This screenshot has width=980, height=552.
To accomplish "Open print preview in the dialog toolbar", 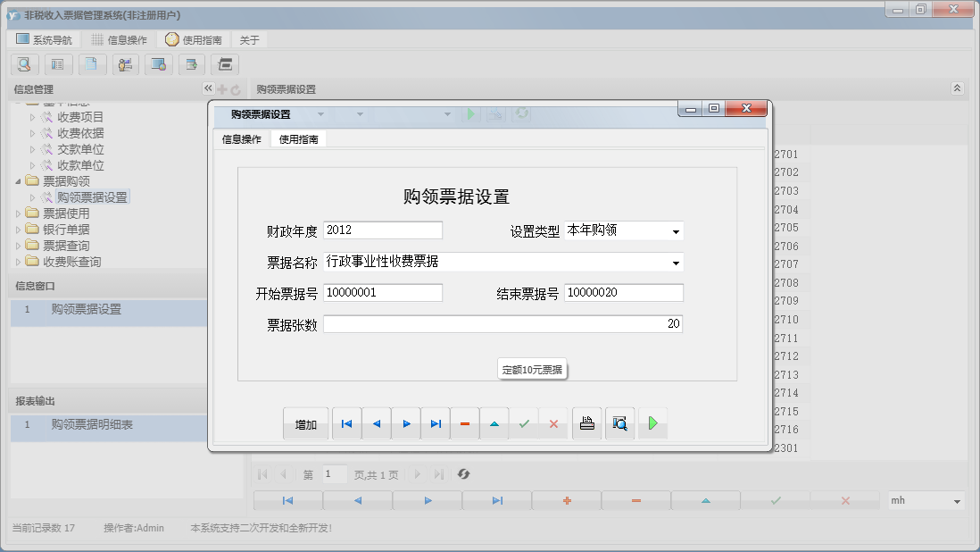I will pos(619,423).
